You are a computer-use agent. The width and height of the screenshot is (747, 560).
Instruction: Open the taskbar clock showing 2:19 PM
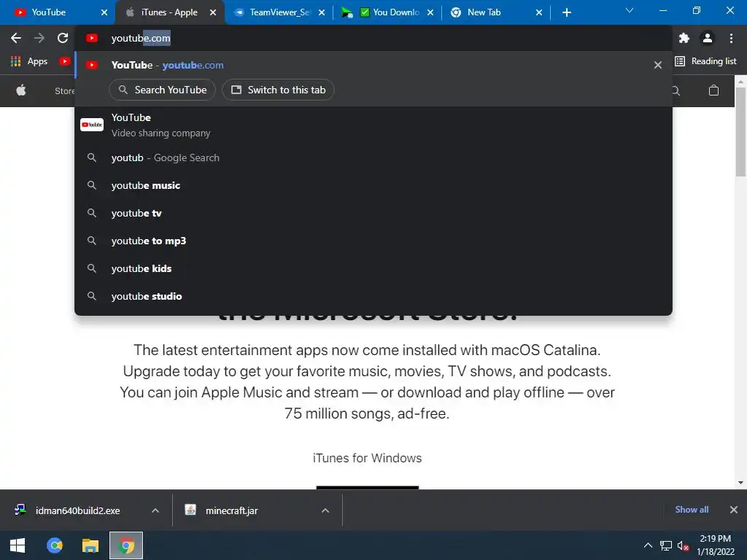coord(716,545)
